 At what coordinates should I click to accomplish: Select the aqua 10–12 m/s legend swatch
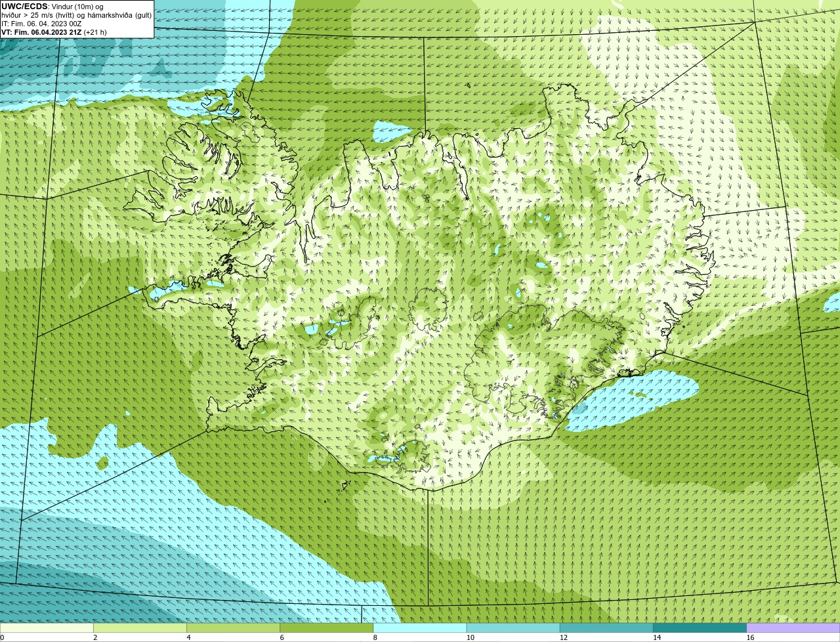(x=513, y=628)
